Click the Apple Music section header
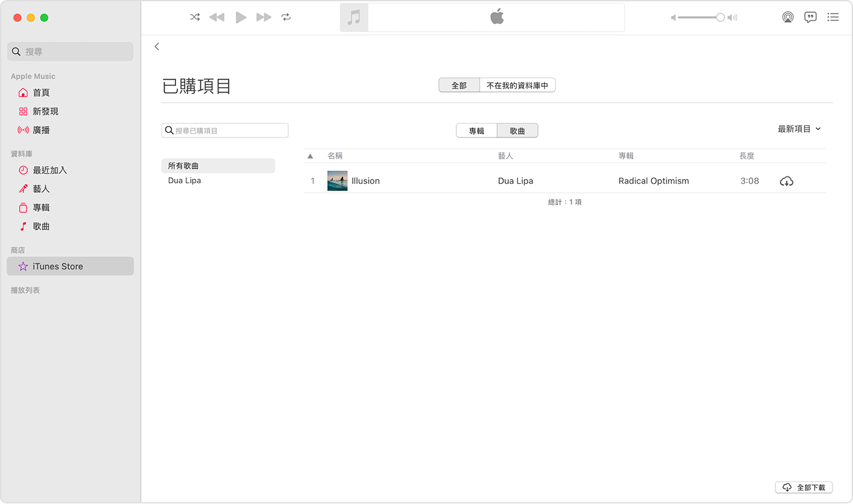Screen dimensions: 853x504 point(33,76)
